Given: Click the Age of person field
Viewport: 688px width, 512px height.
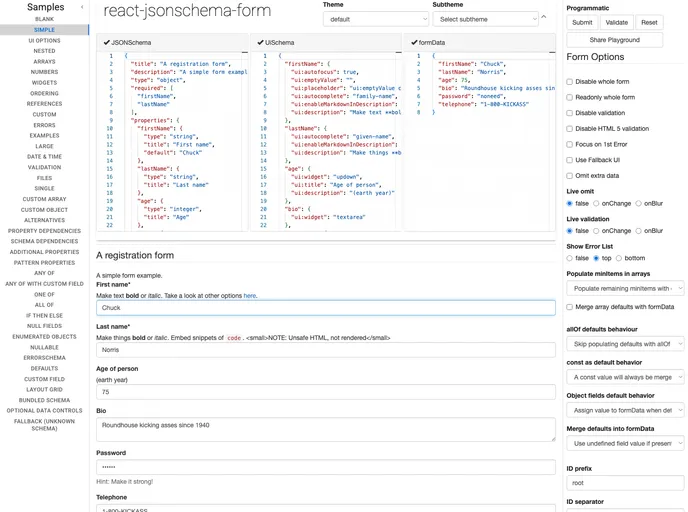Looking at the screenshot, I should (326, 392).
